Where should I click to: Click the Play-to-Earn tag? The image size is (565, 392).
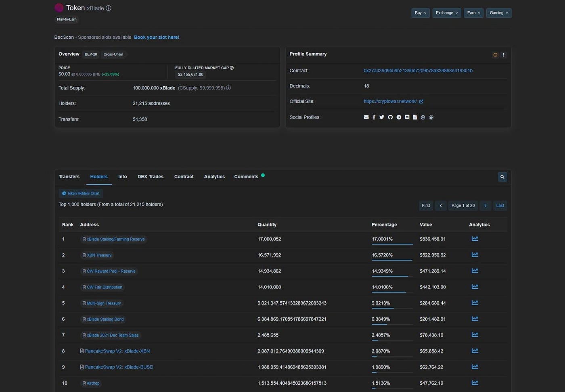67,19
